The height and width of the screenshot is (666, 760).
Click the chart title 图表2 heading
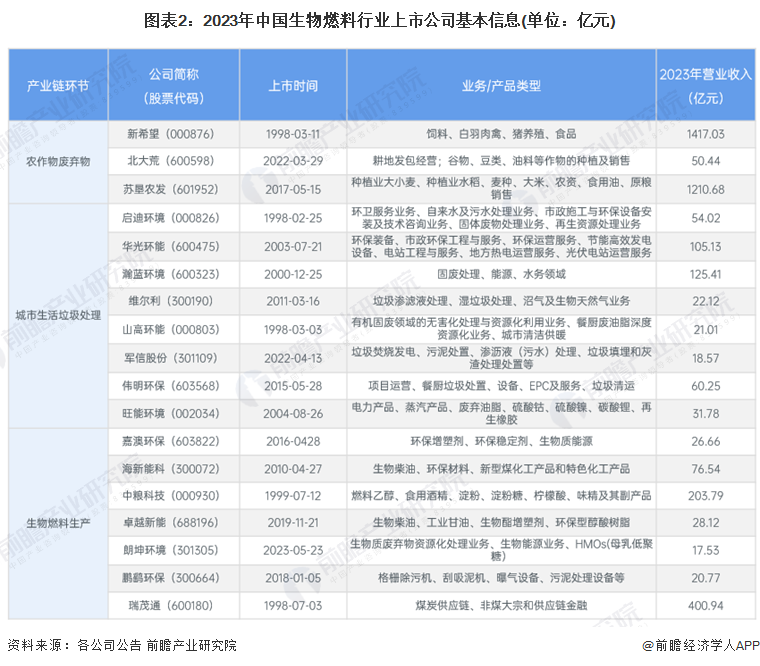click(x=380, y=21)
